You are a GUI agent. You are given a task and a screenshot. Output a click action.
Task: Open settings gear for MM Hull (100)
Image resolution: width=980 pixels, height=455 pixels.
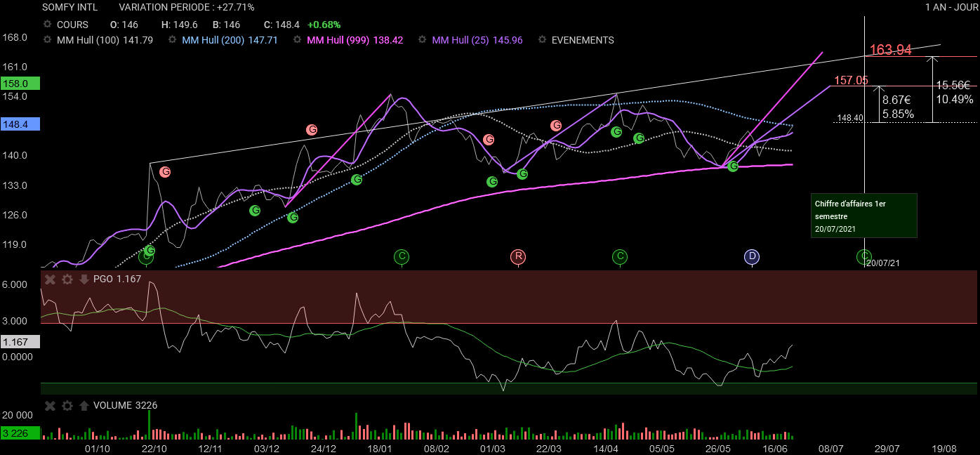[x=48, y=40]
